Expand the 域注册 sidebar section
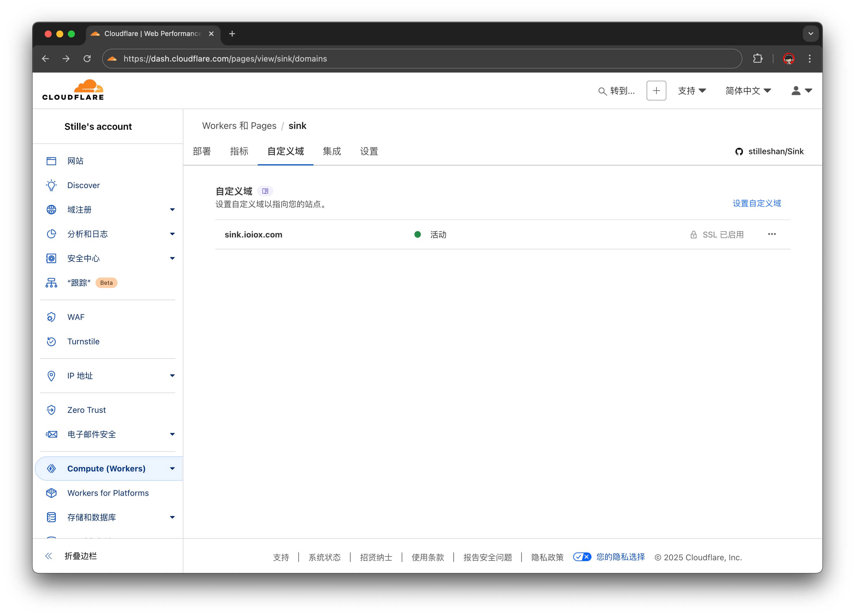Viewport: 855px width, 616px height. point(172,210)
